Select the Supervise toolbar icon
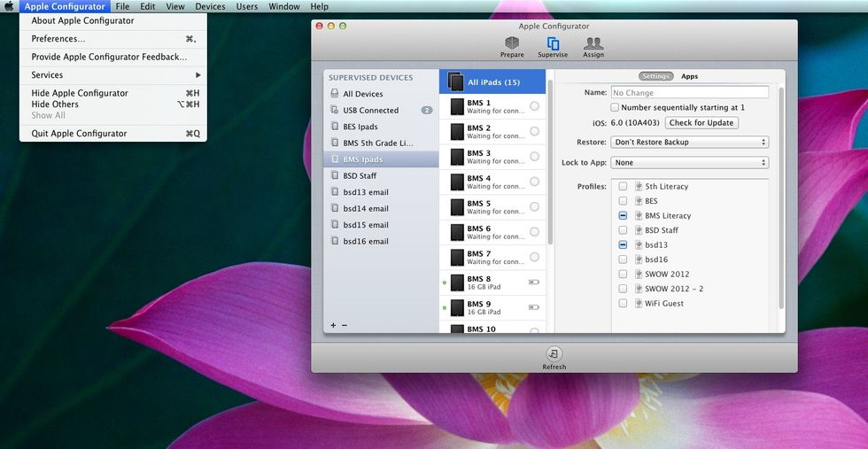 point(553,43)
